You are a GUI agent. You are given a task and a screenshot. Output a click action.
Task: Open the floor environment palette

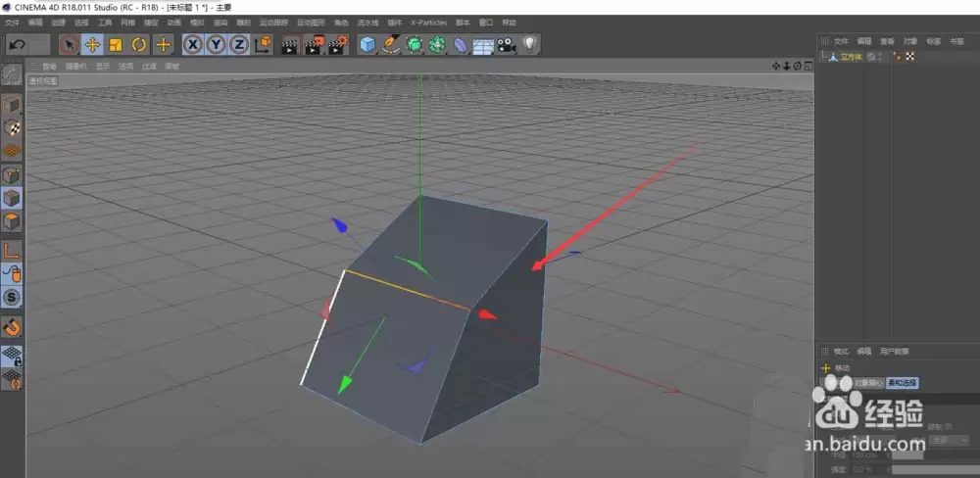tap(483, 46)
